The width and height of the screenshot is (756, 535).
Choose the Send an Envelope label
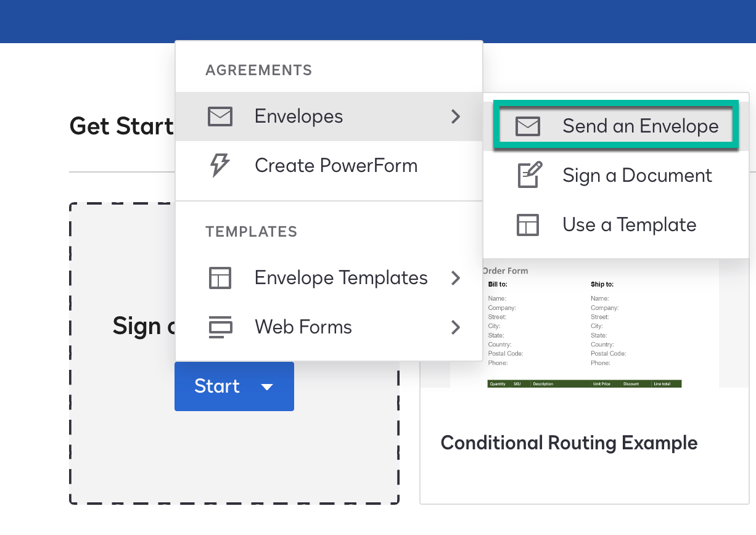point(640,126)
